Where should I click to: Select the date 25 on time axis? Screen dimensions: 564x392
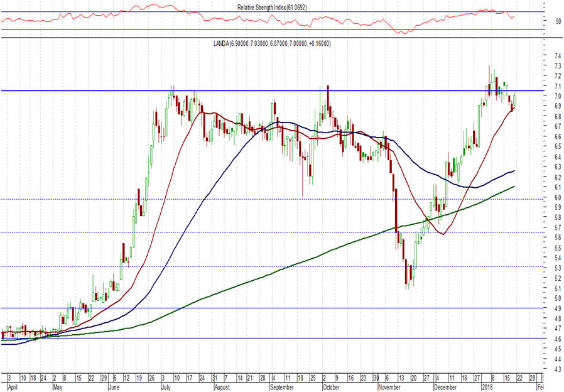coord(313,378)
